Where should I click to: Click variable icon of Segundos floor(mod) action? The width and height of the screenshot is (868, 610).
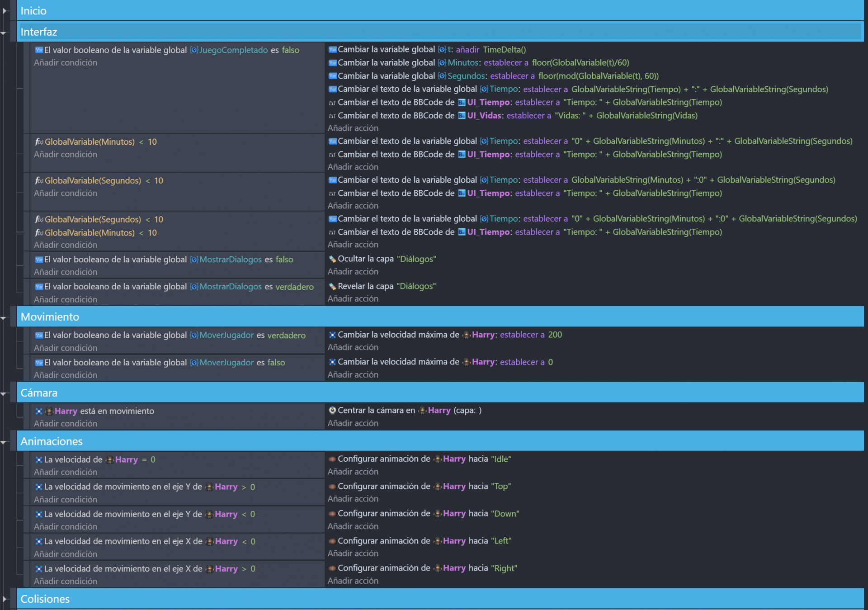332,76
